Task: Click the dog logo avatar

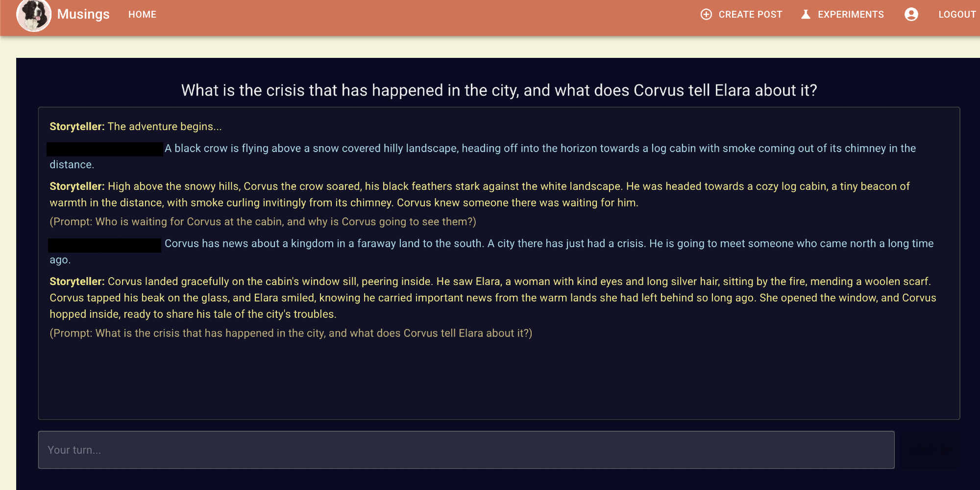Action: [x=33, y=15]
